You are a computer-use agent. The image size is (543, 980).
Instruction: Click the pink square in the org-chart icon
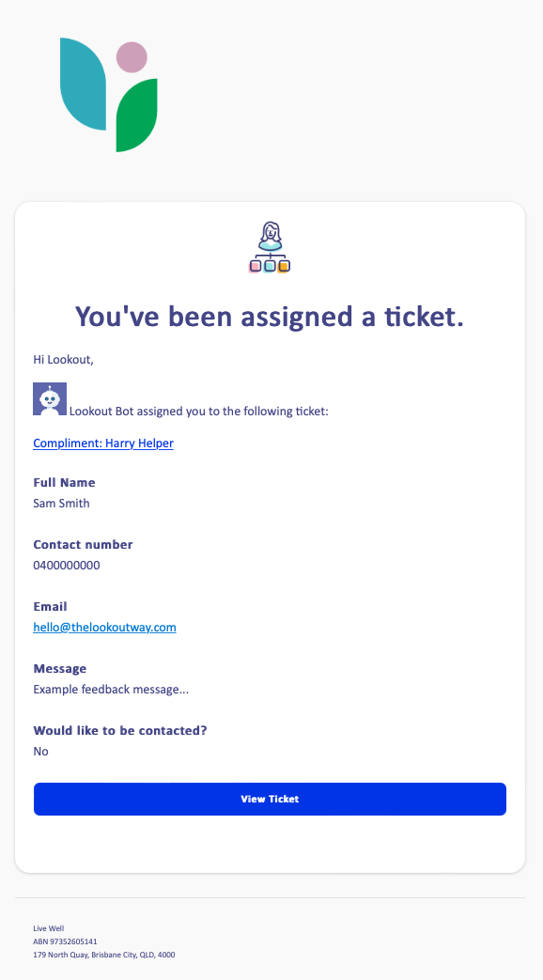click(x=255, y=266)
